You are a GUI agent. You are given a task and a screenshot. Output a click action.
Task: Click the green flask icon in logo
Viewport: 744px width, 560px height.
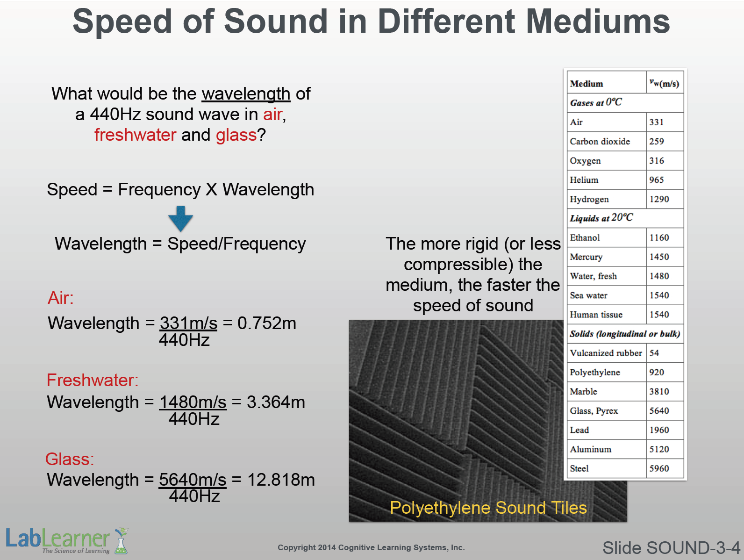coord(121,542)
